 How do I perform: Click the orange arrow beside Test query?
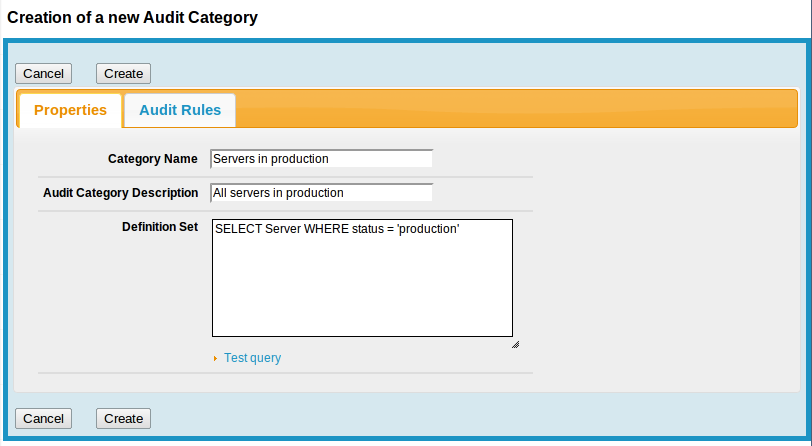pos(215,358)
